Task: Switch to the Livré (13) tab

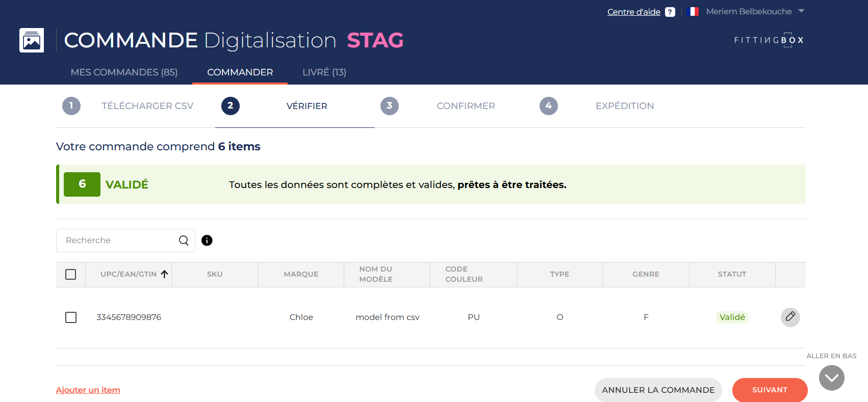Action: (x=324, y=72)
